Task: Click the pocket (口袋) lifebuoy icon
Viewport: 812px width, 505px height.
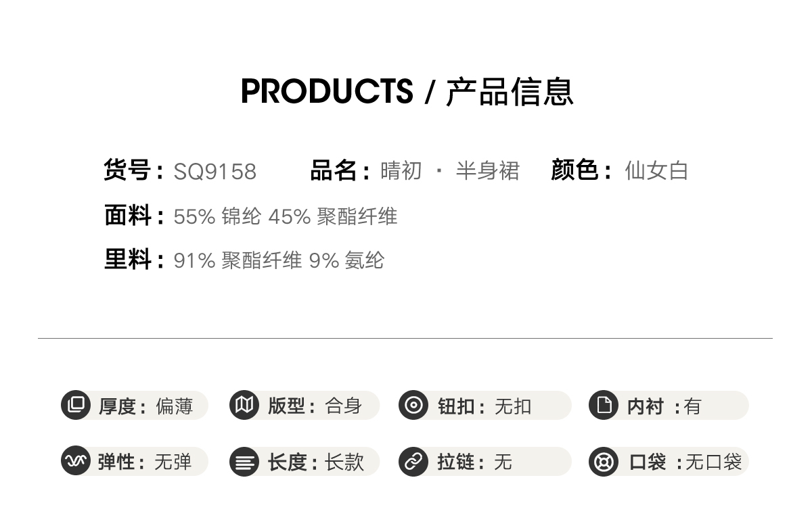Action: (x=604, y=462)
